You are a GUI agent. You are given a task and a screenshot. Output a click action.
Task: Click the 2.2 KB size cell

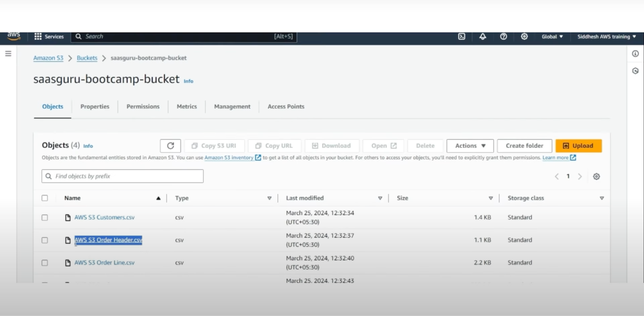(x=482, y=263)
